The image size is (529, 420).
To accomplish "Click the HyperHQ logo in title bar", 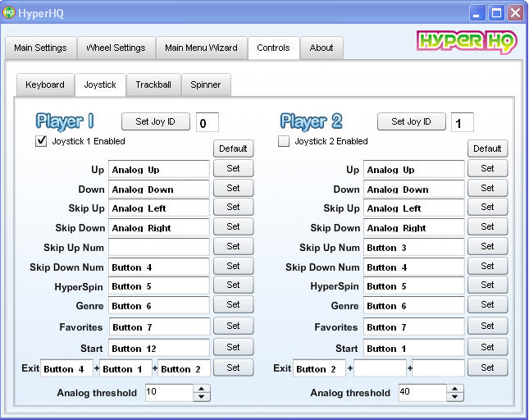I will [8, 13].
